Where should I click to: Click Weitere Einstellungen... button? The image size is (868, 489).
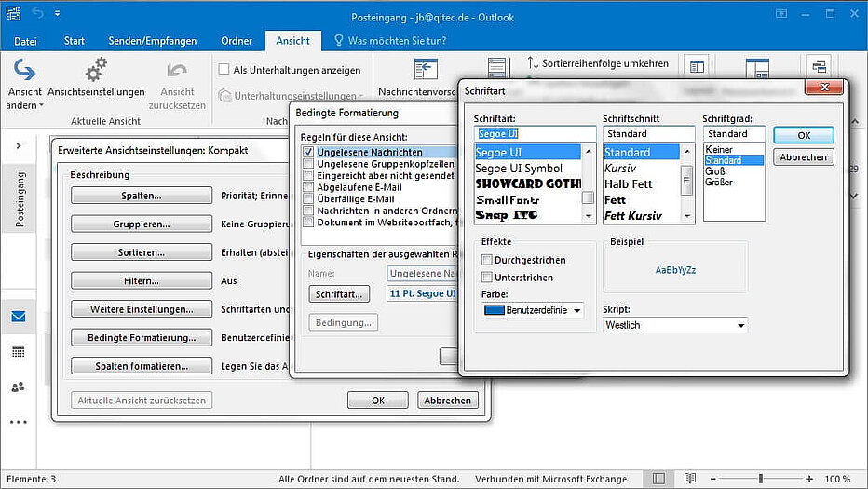pos(142,309)
